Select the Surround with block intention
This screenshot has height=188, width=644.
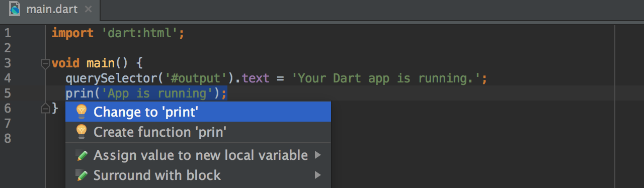(x=198, y=175)
